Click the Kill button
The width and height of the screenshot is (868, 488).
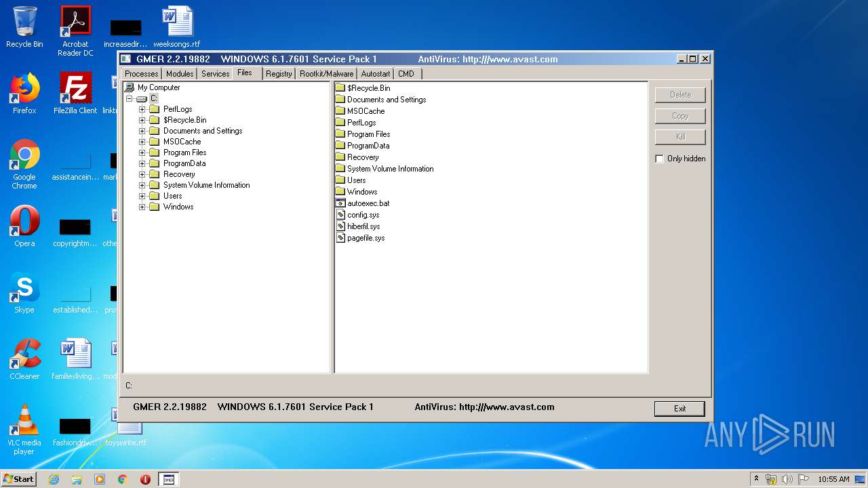tap(680, 137)
